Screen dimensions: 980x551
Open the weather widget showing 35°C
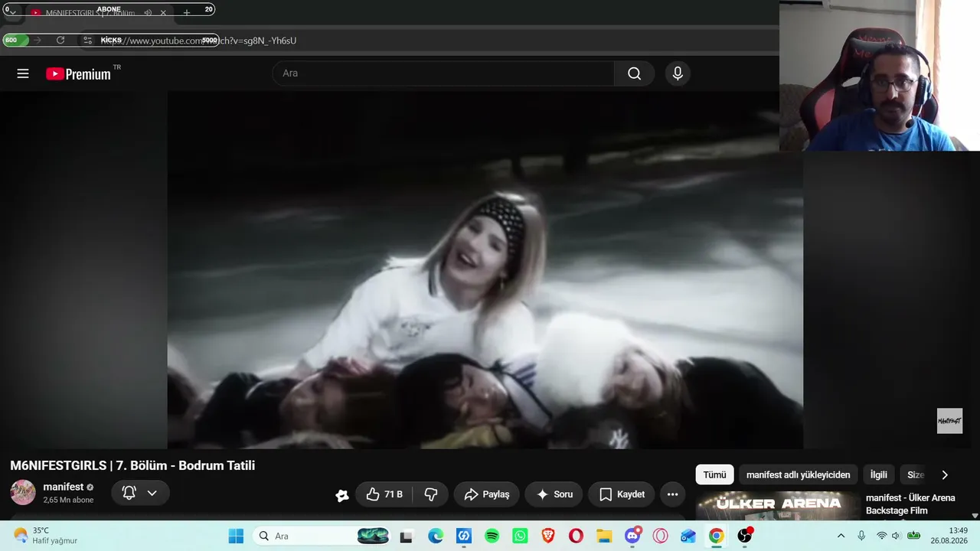coord(46,536)
